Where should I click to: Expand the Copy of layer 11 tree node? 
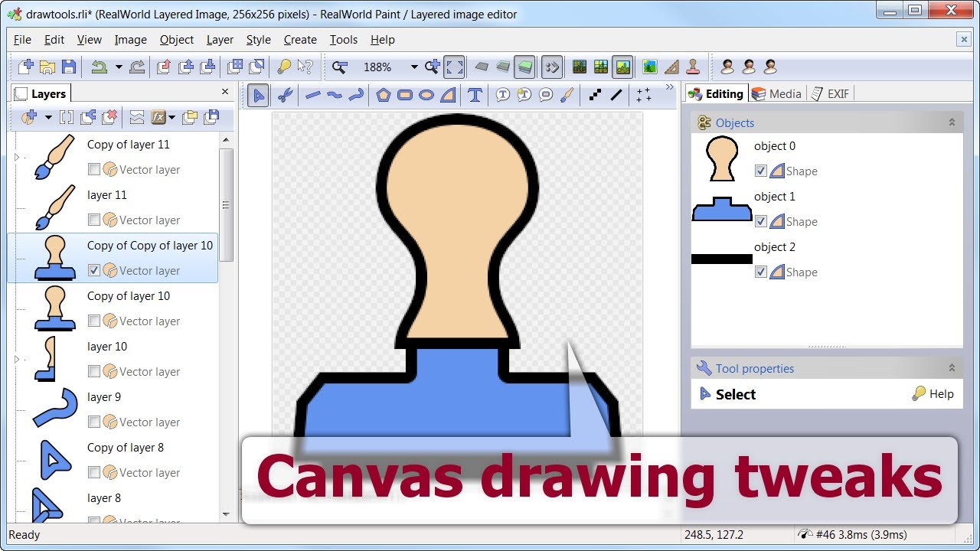[x=17, y=157]
